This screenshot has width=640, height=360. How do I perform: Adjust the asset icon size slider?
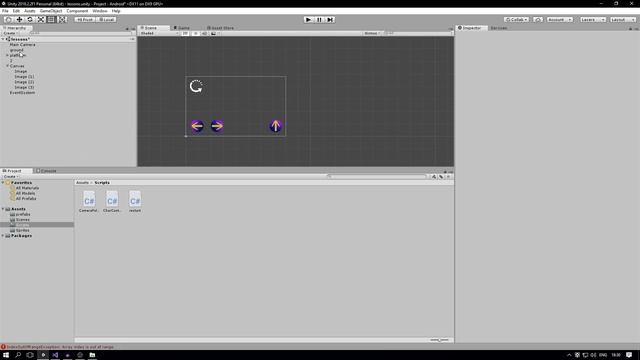439,340
